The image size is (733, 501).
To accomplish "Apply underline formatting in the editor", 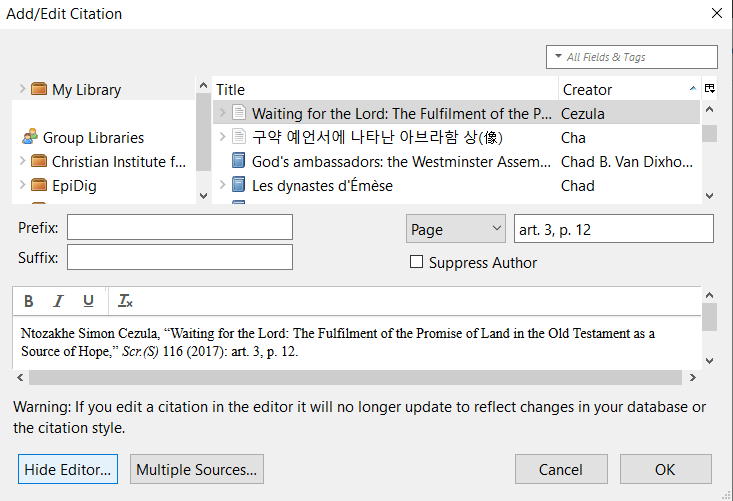I will click(88, 301).
